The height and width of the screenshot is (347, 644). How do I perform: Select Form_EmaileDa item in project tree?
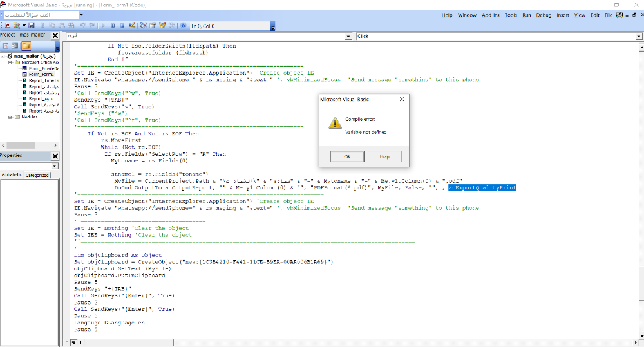coord(44,69)
